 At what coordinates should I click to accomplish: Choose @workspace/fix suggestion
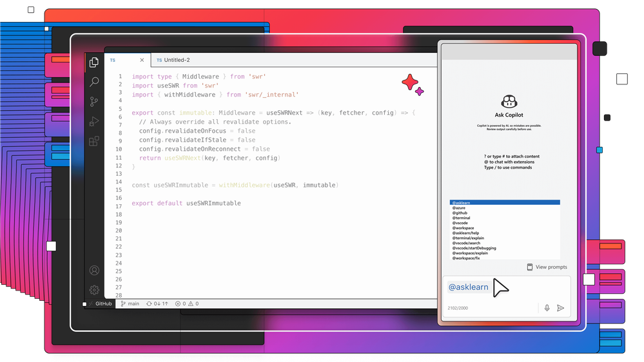point(505,258)
